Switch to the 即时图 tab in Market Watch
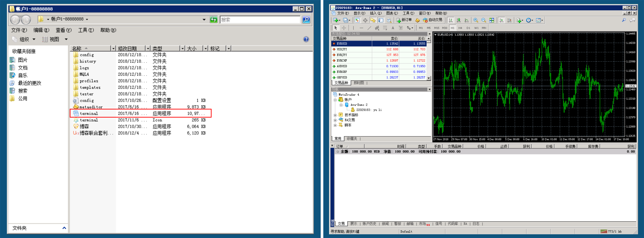Screen dimensions: 644x238 coord(359,83)
